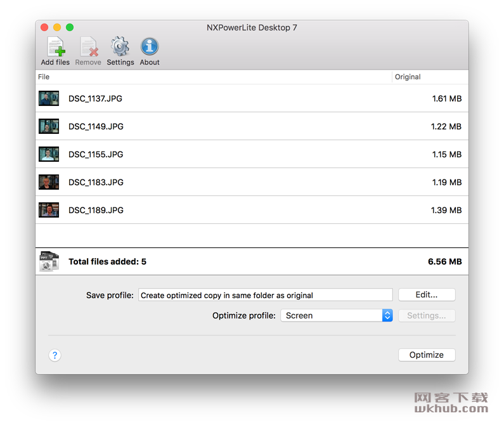
Task: Open the Optimize profile Screen dropdown
Action: pyautogui.click(x=337, y=316)
